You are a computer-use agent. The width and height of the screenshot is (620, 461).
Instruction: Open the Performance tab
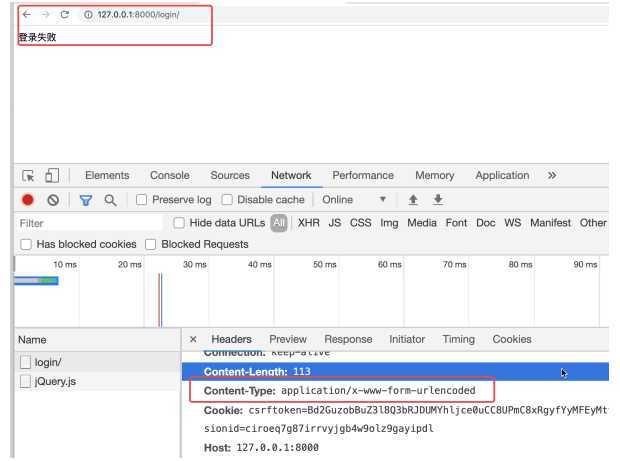pyautogui.click(x=363, y=175)
